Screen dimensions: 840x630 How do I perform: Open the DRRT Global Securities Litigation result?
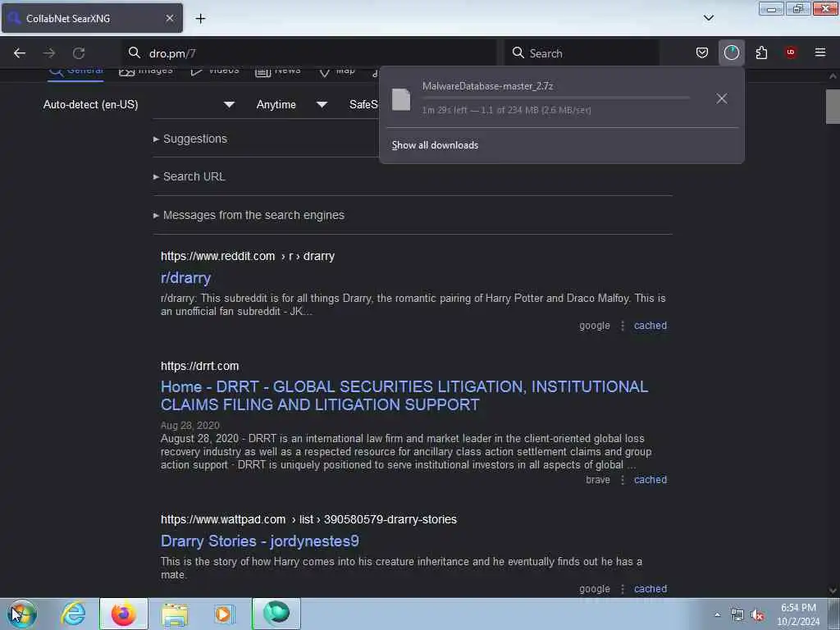tap(404, 395)
